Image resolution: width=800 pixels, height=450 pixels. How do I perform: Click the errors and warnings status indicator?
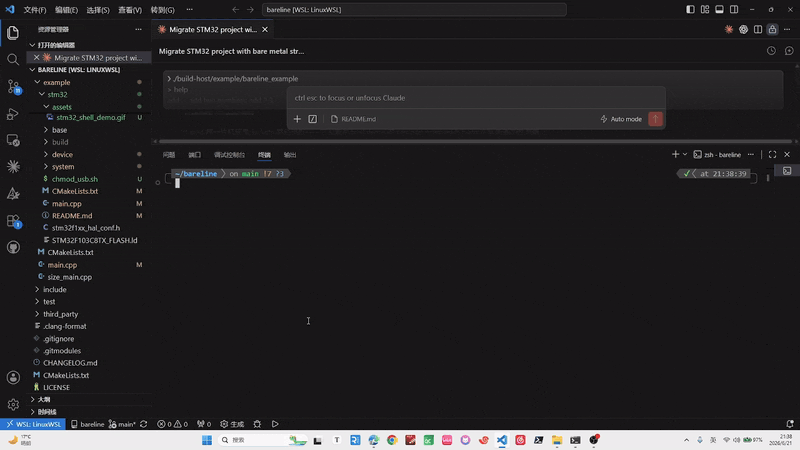point(172,424)
